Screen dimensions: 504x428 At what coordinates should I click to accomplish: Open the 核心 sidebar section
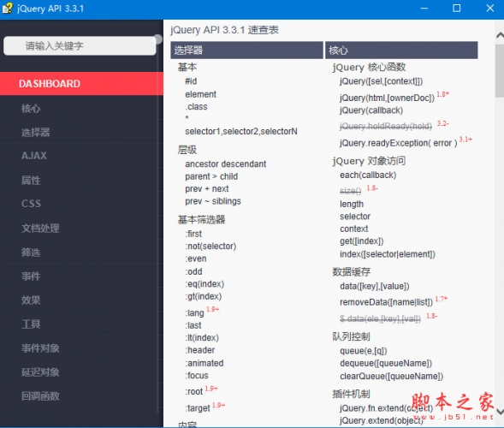tap(31, 109)
